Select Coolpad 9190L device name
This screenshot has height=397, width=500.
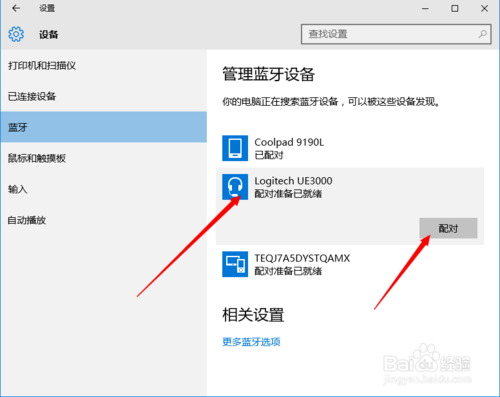tap(289, 142)
